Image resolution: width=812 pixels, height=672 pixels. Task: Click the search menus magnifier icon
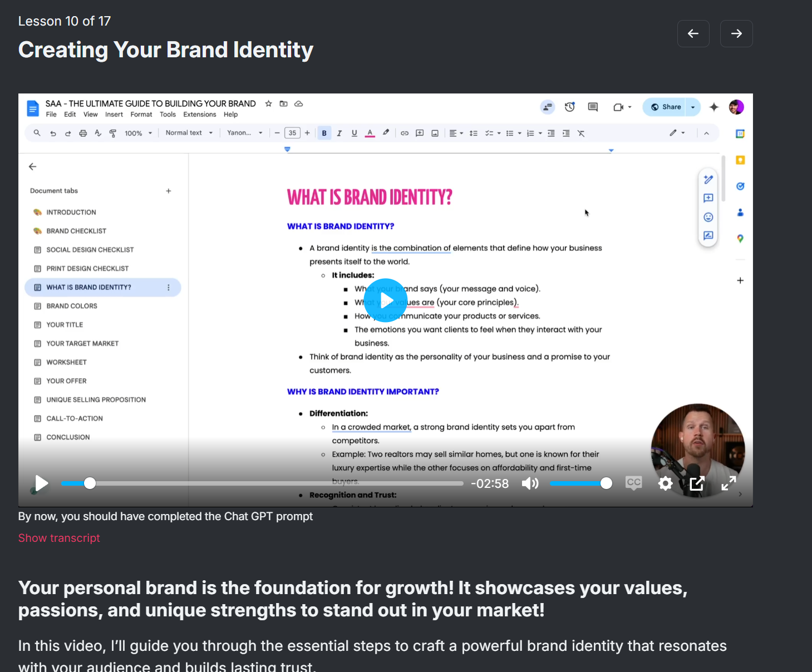[37, 133]
